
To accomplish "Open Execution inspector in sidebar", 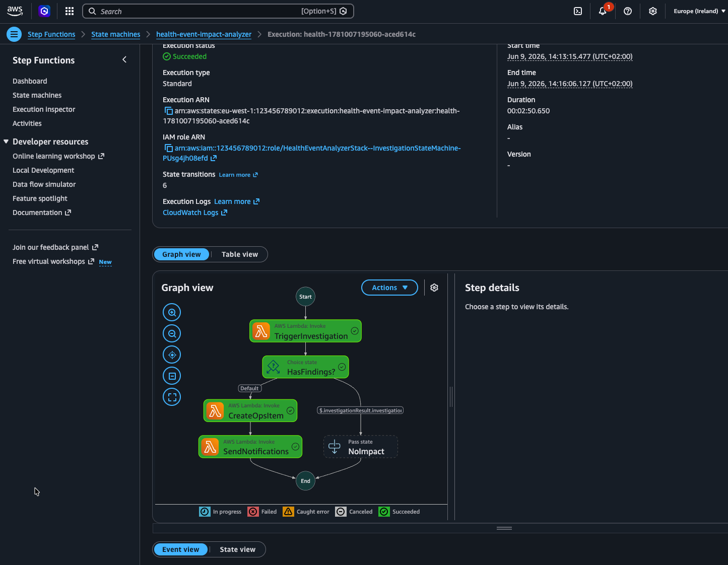I will point(44,109).
